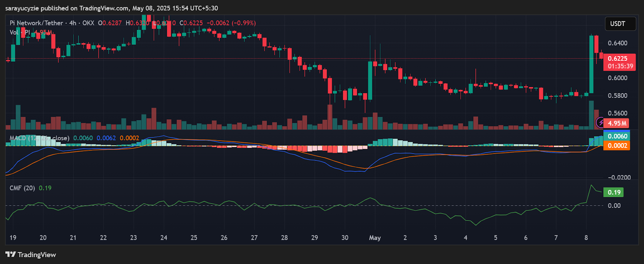Click date 24 on the time axis

click(x=164, y=238)
